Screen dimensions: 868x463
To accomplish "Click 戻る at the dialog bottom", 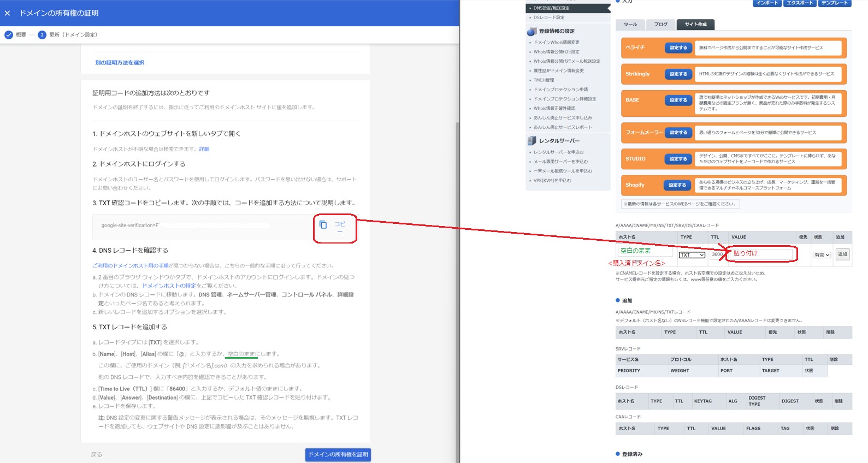I will point(97,454).
